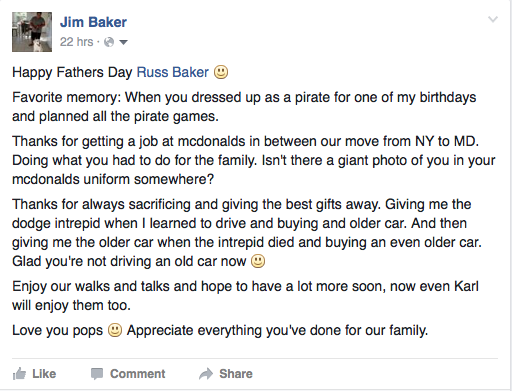Click the paragraph about the mcdonalds job
Screen dimensions: 512x391
pos(254,160)
